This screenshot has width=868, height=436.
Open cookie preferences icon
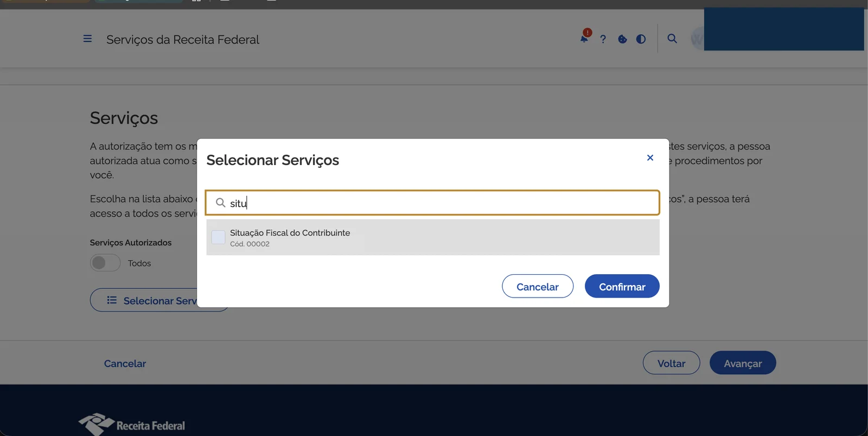coord(622,39)
